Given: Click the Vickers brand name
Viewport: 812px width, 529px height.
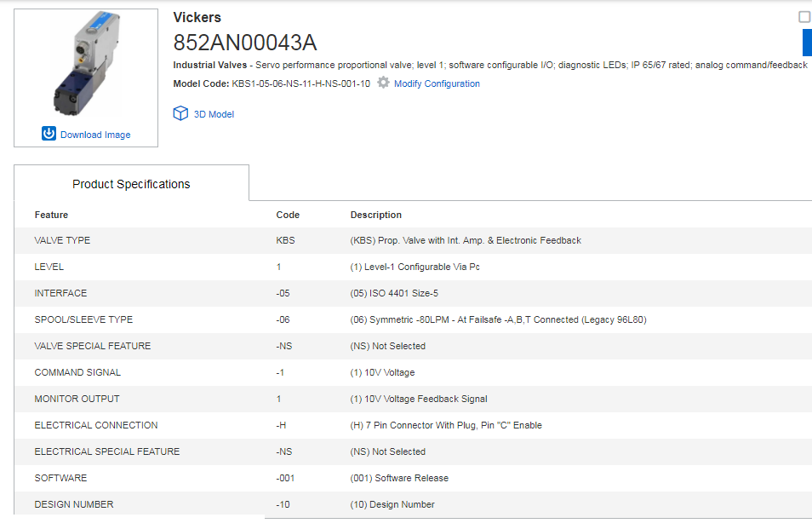Looking at the screenshot, I should pyautogui.click(x=197, y=17).
